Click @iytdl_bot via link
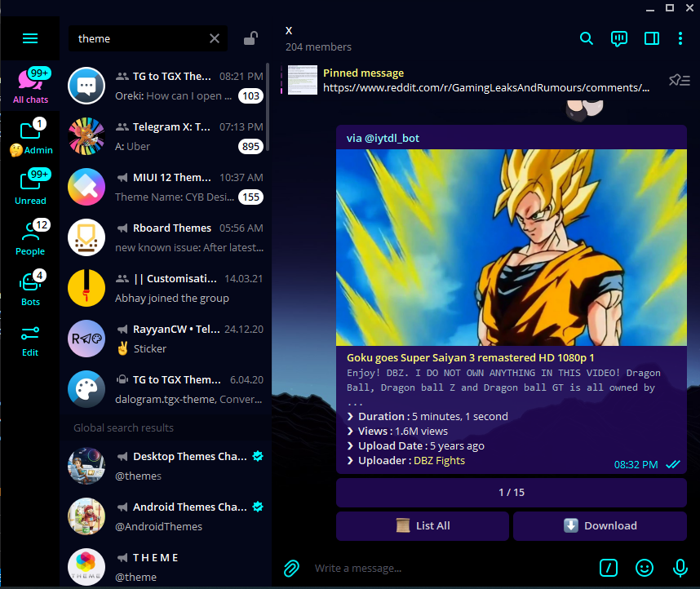The width and height of the screenshot is (700, 589). 392,139
